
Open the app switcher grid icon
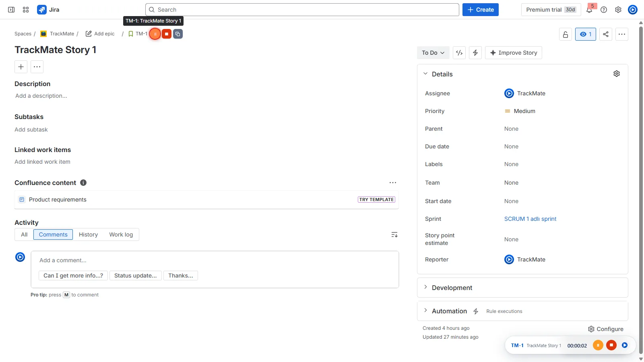pos(26,10)
